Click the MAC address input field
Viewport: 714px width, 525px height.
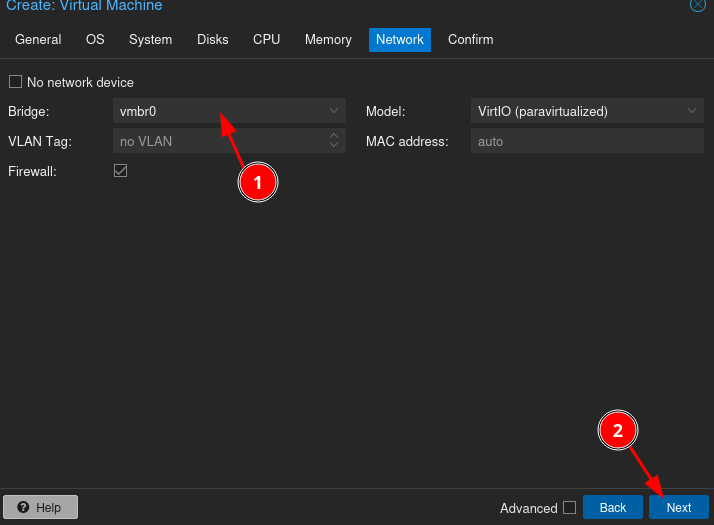[x=587, y=141]
